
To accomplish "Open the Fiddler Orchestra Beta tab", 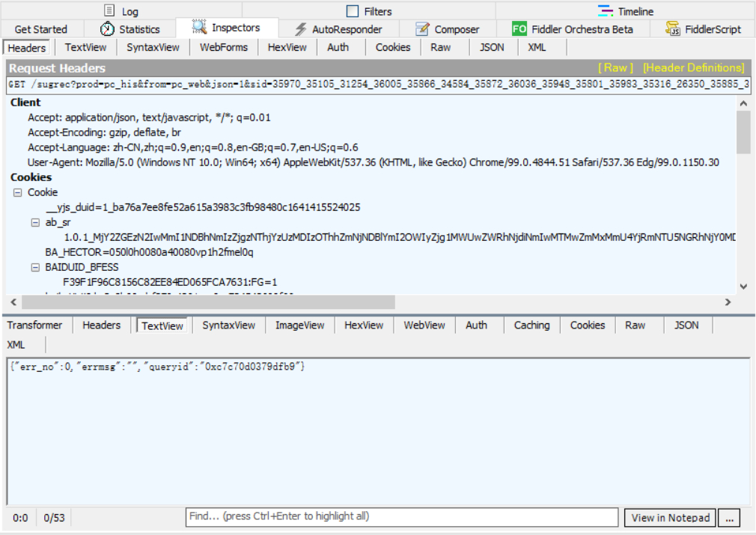I will (x=573, y=29).
